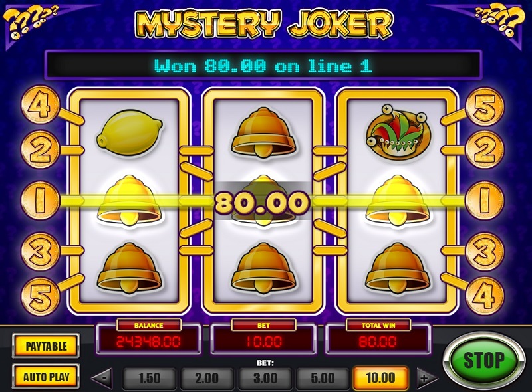Click the joker hat symbol on third reel
Screen dimensions: 532x392
pos(396,134)
